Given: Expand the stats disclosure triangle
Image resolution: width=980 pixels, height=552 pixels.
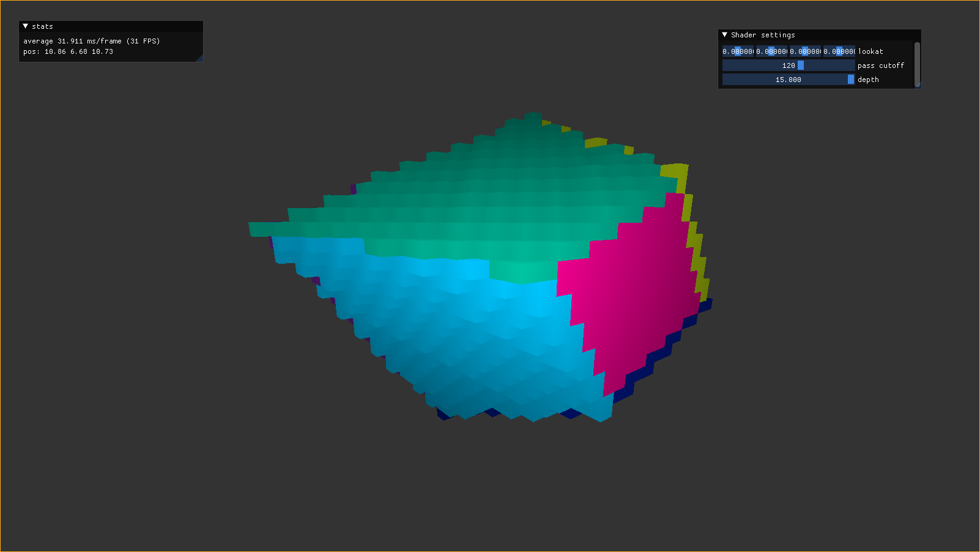Looking at the screenshot, I should tap(24, 26).
